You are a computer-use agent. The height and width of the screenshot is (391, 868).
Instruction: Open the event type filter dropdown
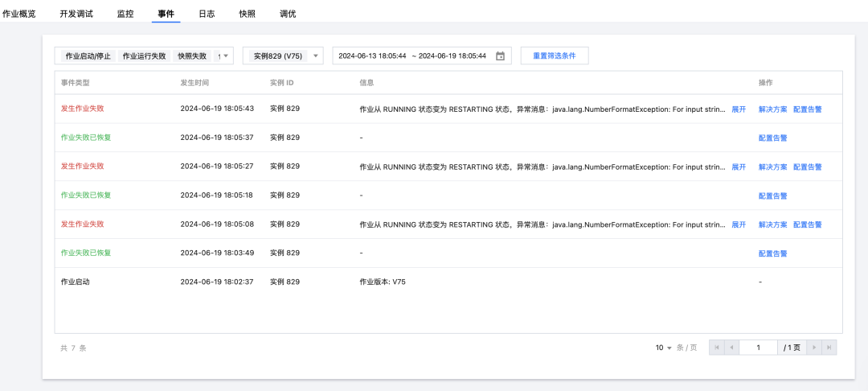(227, 56)
